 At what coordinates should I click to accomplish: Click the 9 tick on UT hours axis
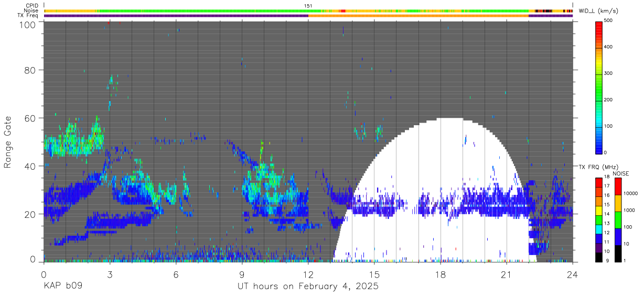(x=242, y=274)
